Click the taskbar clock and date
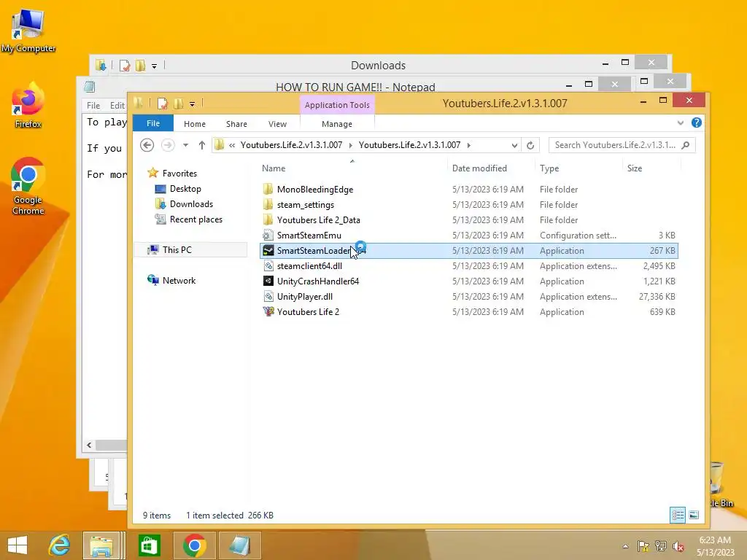The image size is (747, 560). [x=715, y=546]
